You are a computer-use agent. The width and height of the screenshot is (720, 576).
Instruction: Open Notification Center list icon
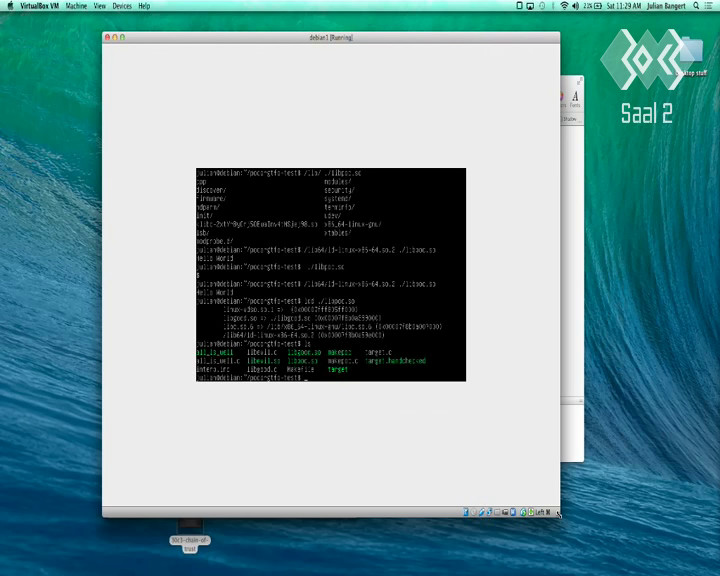click(x=709, y=6)
